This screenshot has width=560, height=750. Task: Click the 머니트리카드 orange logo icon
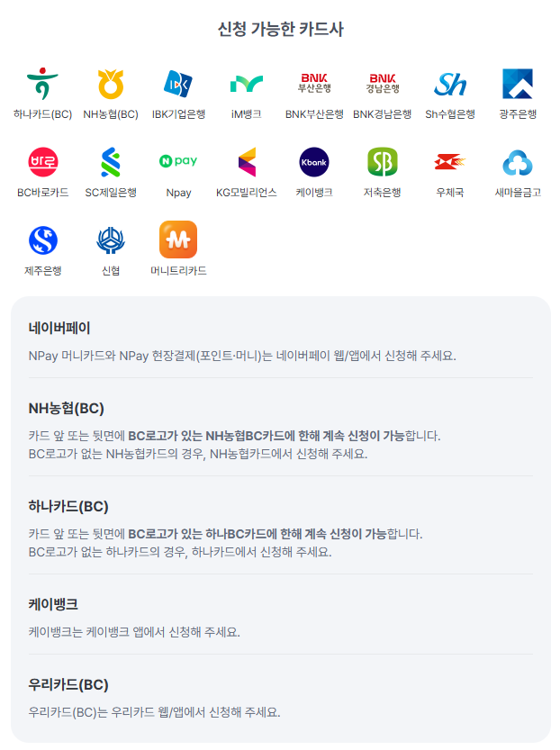[178, 239]
